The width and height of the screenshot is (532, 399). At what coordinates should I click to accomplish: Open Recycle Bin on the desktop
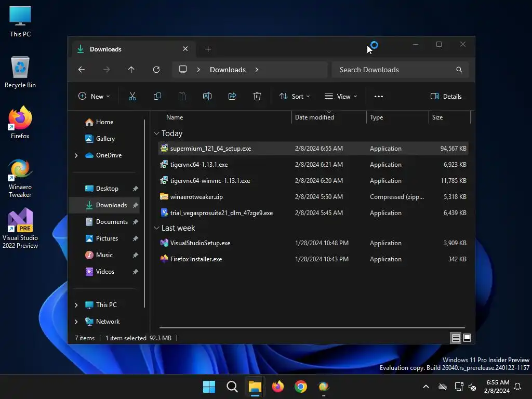pyautogui.click(x=20, y=72)
